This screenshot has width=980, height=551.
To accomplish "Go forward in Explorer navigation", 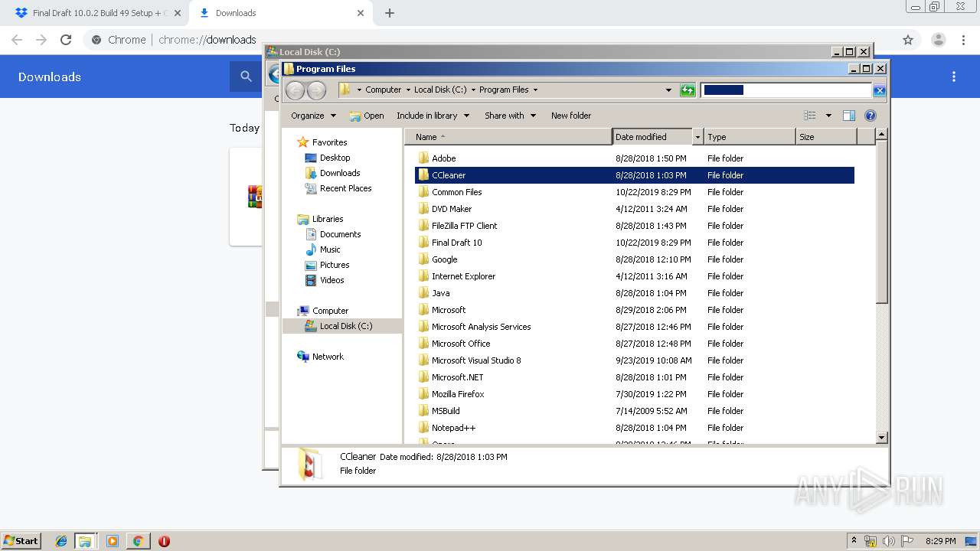I will point(316,90).
